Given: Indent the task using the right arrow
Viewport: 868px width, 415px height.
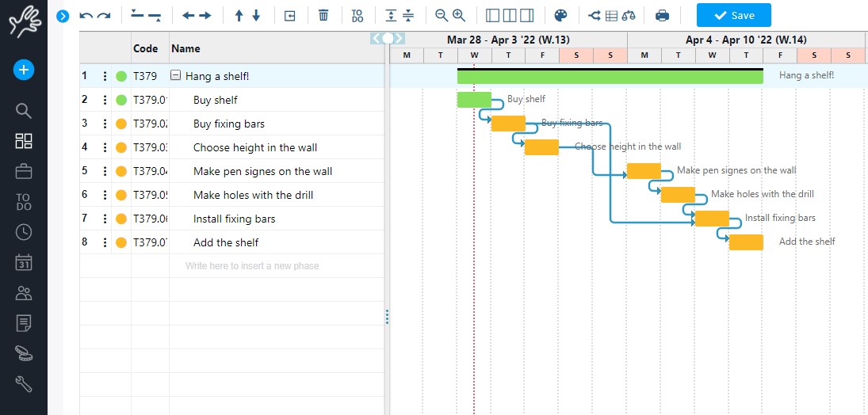Looking at the screenshot, I should click(x=205, y=15).
